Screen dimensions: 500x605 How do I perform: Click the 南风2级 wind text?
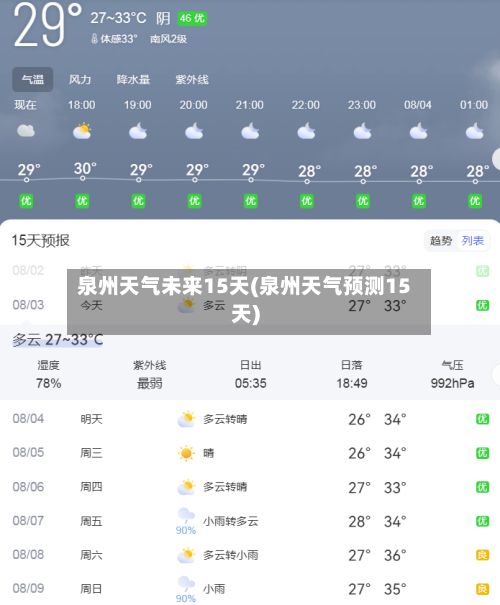coord(169,39)
